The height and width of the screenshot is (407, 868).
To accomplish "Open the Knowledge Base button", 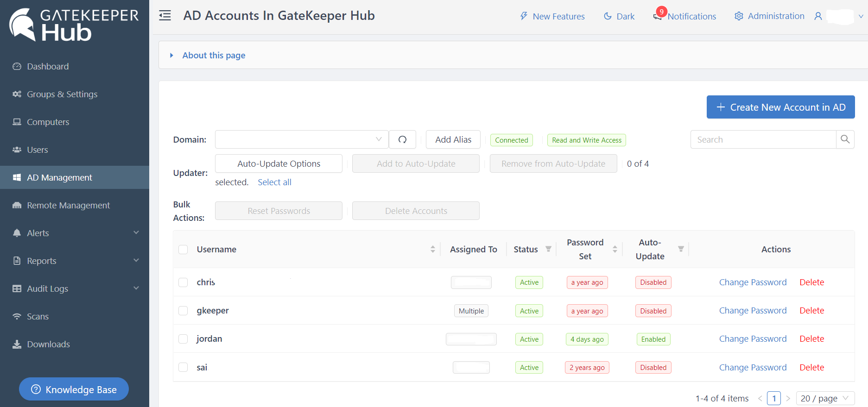I will pos(74,389).
